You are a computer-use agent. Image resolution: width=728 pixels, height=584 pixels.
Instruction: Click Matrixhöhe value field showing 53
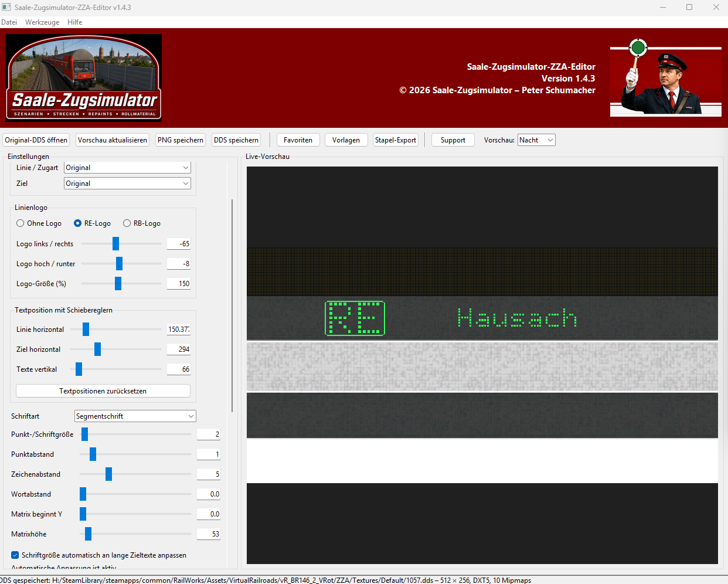tap(209, 534)
